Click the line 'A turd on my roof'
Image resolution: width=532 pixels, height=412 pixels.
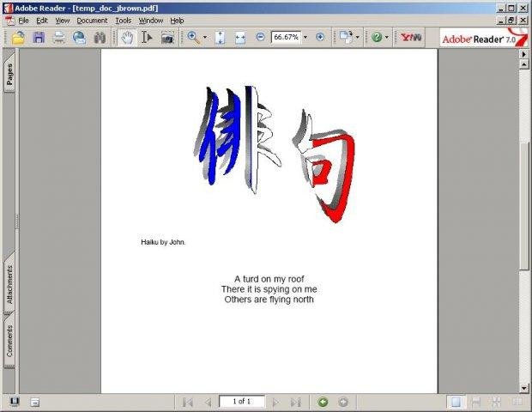point(269,279)
